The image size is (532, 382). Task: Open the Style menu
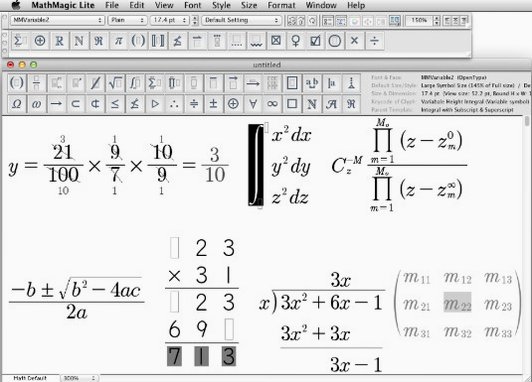click(221, 5)
